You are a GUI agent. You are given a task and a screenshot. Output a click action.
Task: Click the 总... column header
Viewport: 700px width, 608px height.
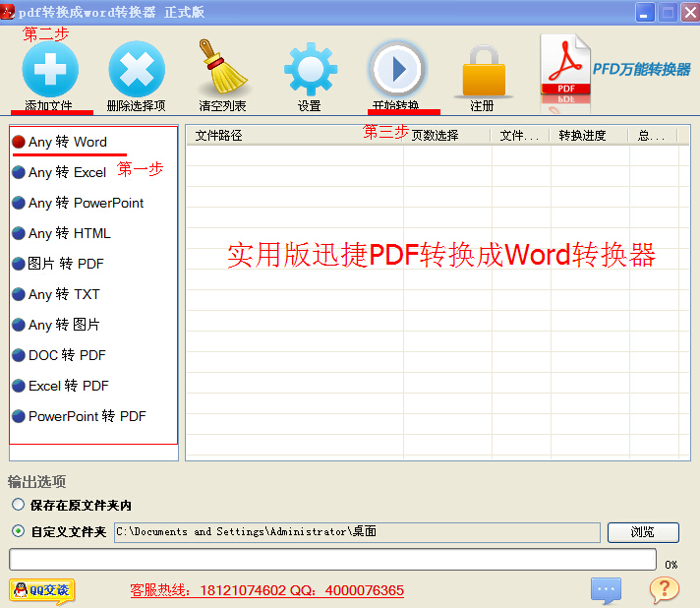(652, 136)
